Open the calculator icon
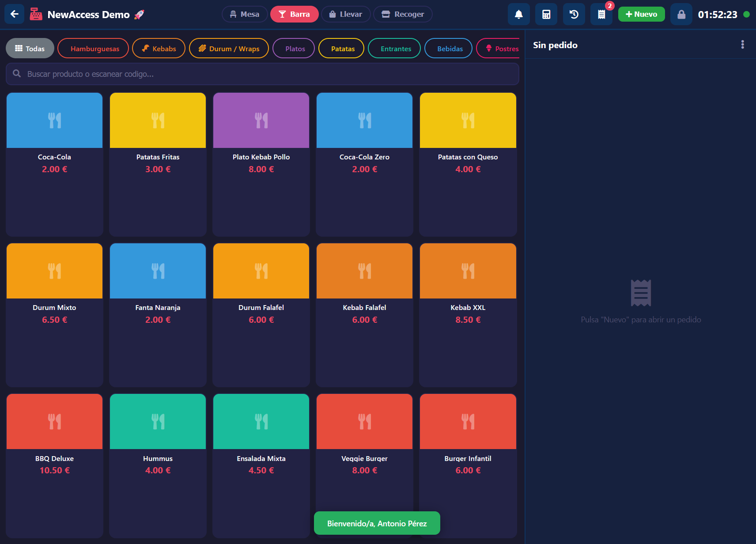Viewport: 756px width, 544px height. click(x=546, y=15)
